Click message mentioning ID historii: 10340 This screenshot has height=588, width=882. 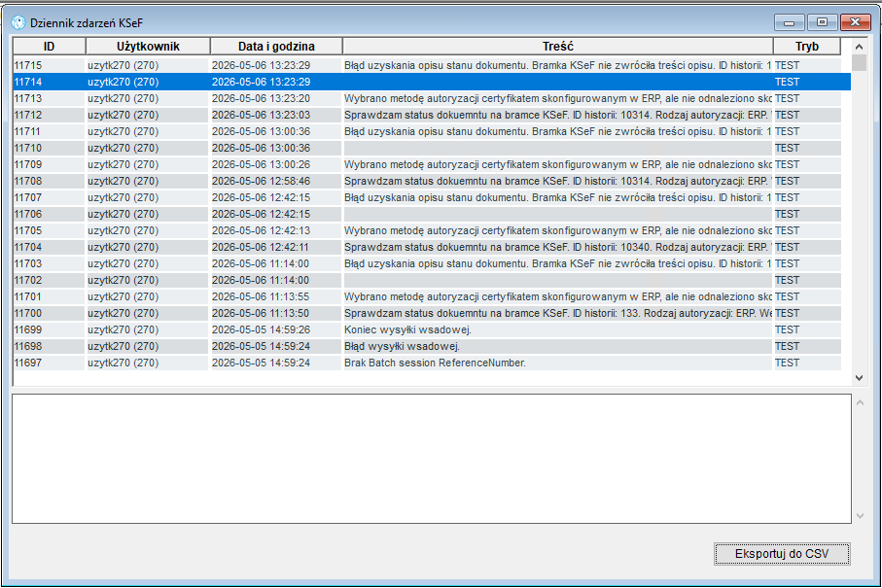557,247
